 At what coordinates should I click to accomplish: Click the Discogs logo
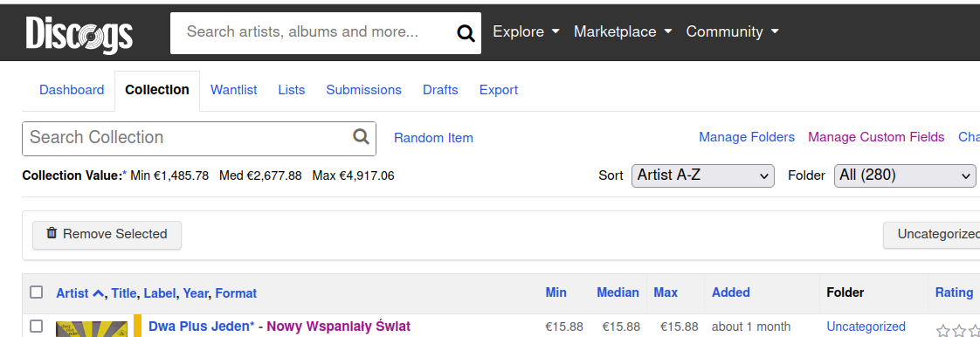(x=79, y=34)
